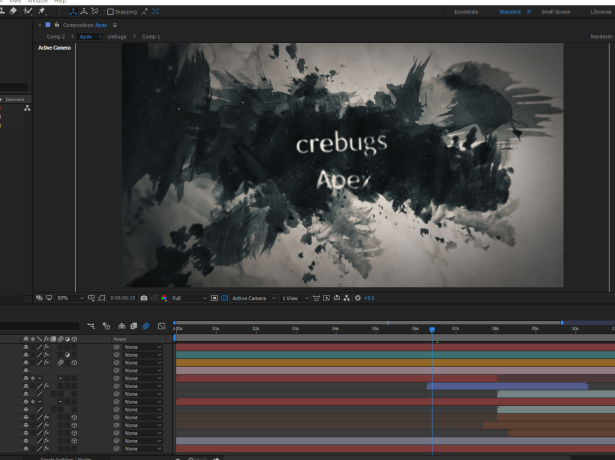Open the Full resolution dropdown

(189, 298)
